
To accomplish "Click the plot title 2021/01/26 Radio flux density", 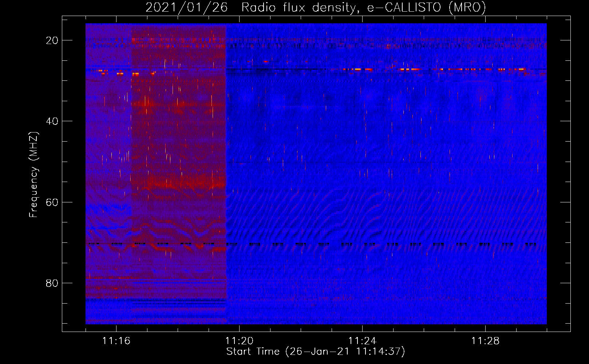I will [x=316, y=7].
